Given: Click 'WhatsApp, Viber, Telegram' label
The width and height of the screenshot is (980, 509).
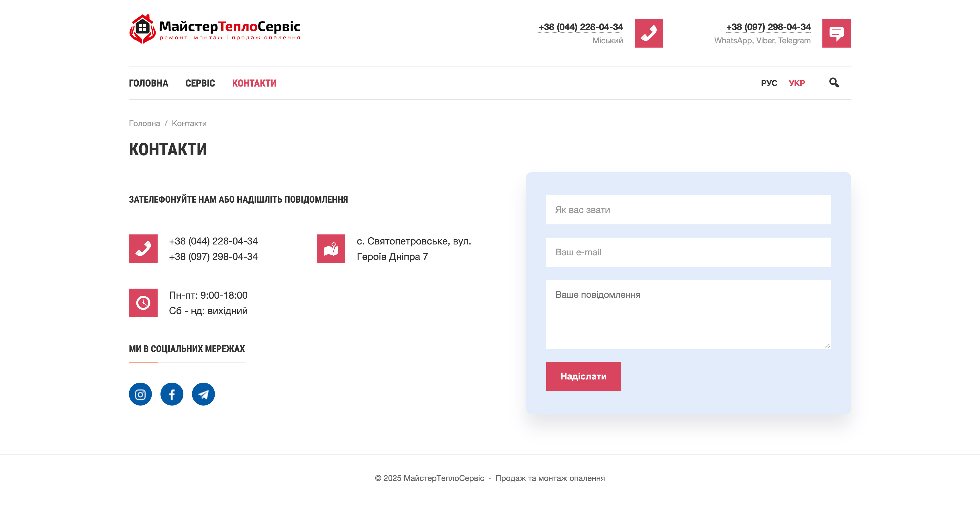Looking at the screenshot, I should [x=763, y=41].
